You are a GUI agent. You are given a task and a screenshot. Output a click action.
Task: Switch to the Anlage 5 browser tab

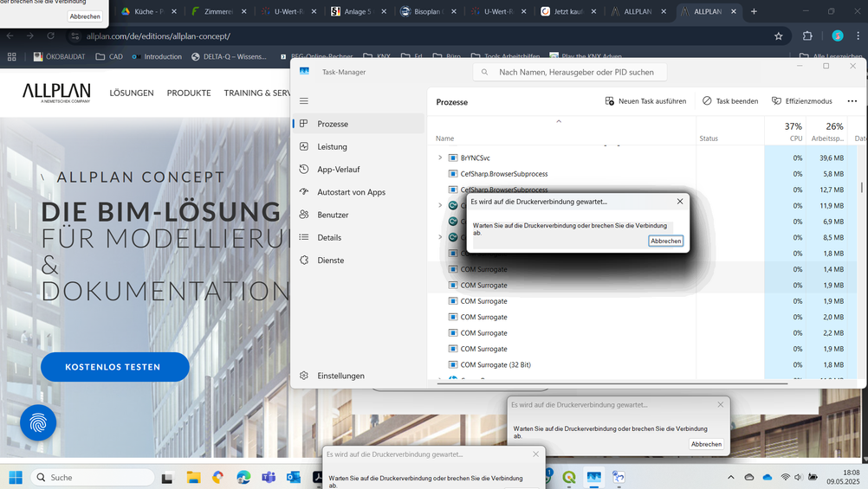(x=352, y=11)
